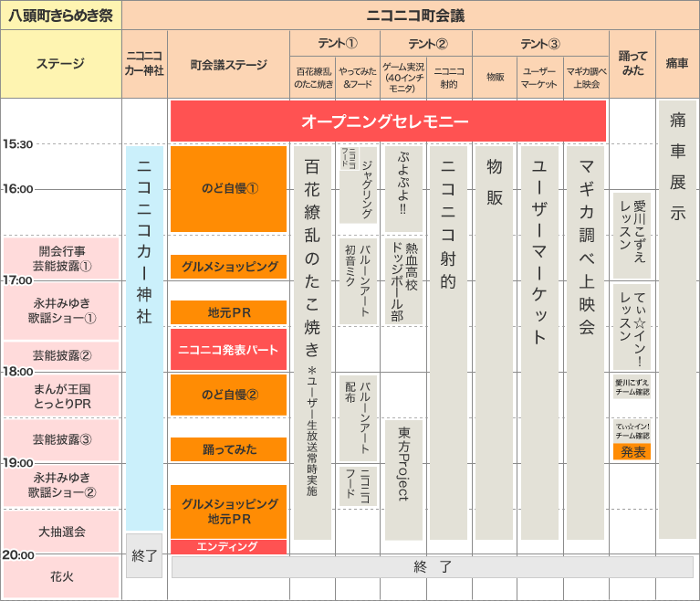Click the red エンディング bar
This screenshot has width=700, height=601.
[x=228, y=546]
